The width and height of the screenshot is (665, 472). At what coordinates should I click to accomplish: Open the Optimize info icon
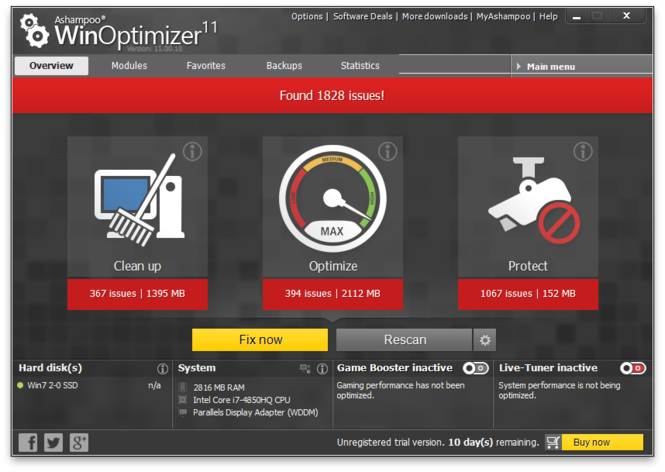(x=388, y=151)
